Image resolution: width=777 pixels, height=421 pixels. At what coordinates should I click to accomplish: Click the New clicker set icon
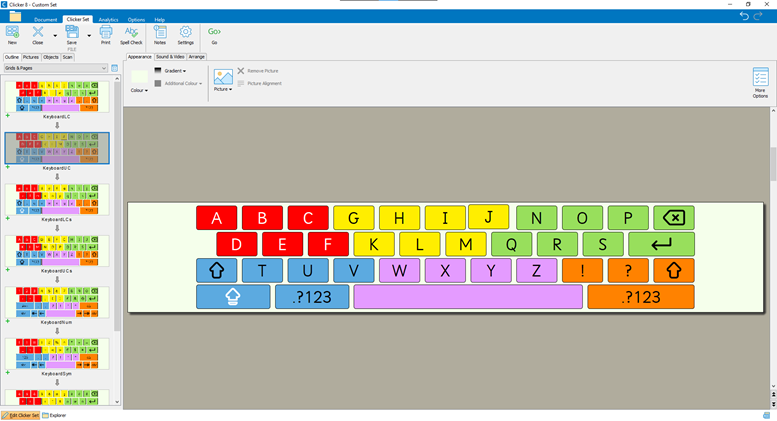12,35
